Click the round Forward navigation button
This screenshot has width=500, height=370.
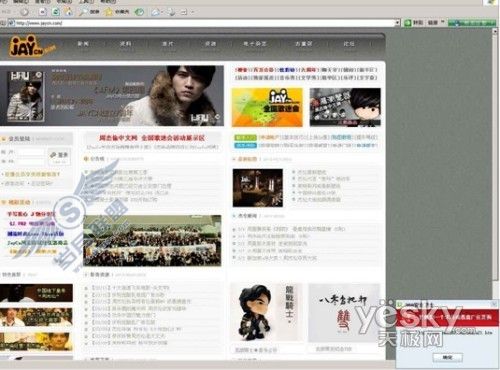point(24,12)
